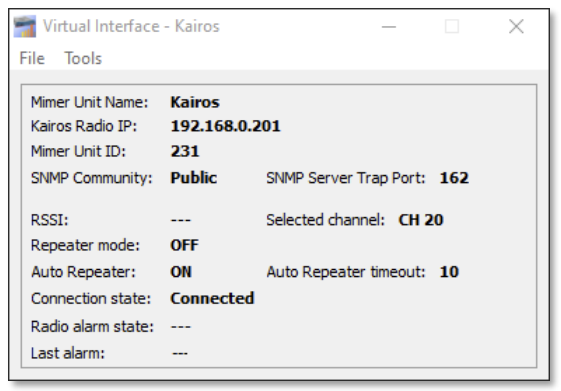
Task: Click the Virtual Interface app icon in title bar
Action: point(25,26)
